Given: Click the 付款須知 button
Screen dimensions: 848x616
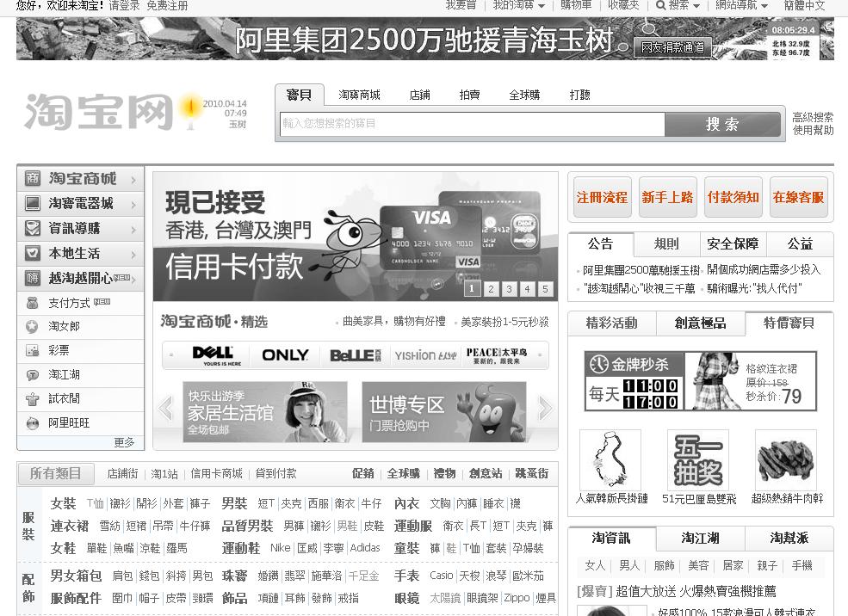Looking at the screenshot, I should coord(733,197).
